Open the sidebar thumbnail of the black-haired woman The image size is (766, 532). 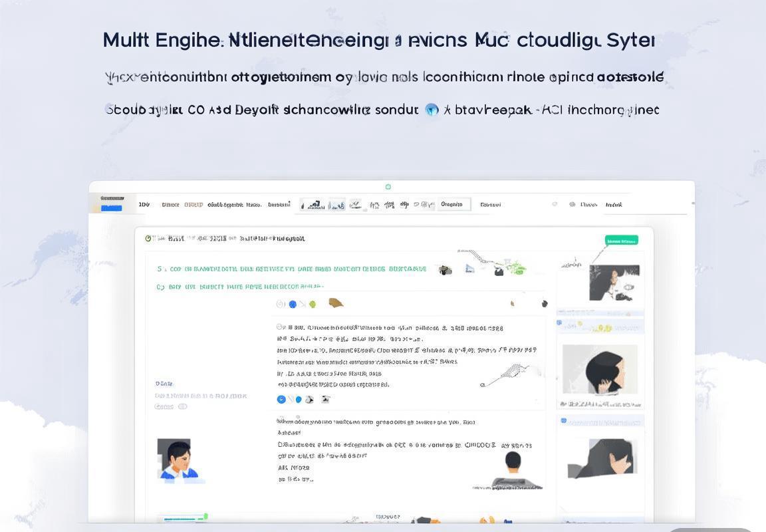coord(600,369)
